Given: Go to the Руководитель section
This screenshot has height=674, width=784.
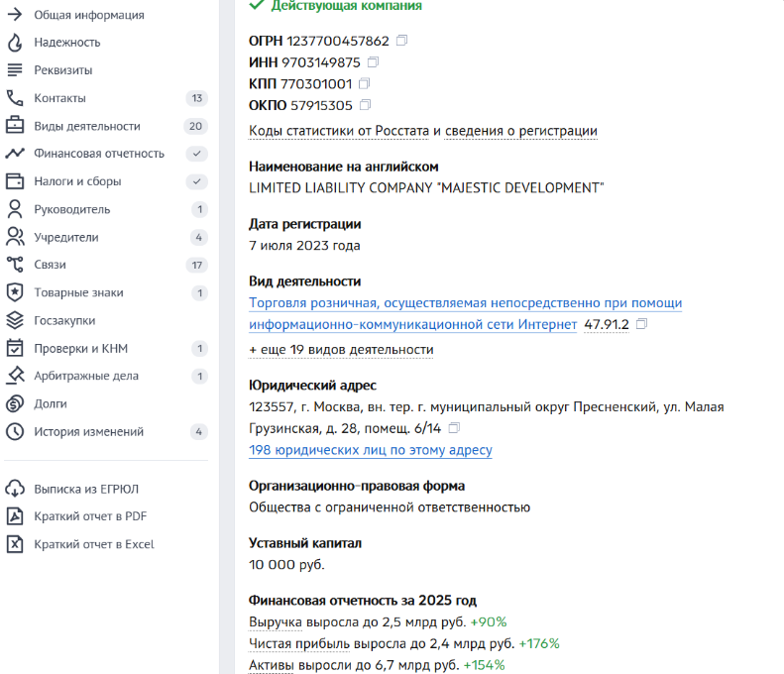Looking at the screenshot, I should point(72,209).
